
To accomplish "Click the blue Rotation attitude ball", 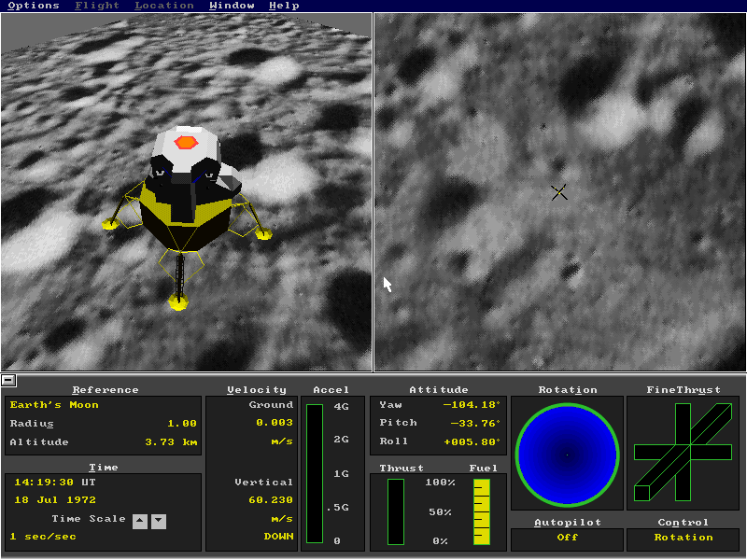I will (x=567, y=455).
